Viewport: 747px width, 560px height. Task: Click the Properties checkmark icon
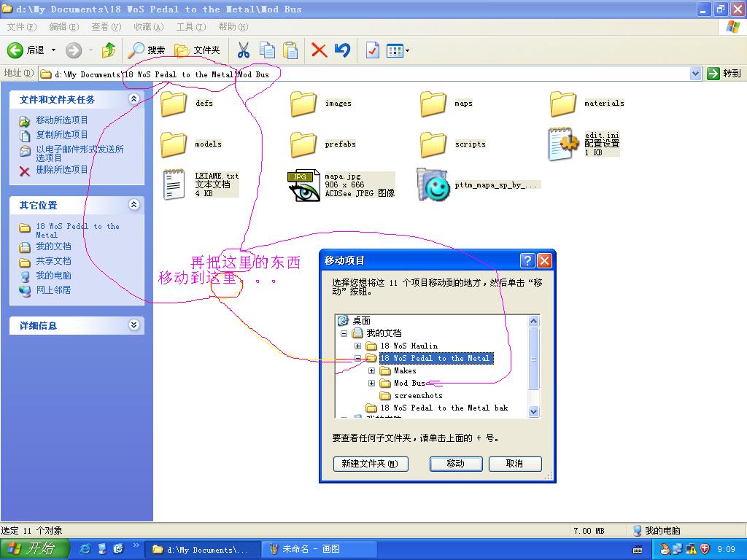click(x=372, y=50)
